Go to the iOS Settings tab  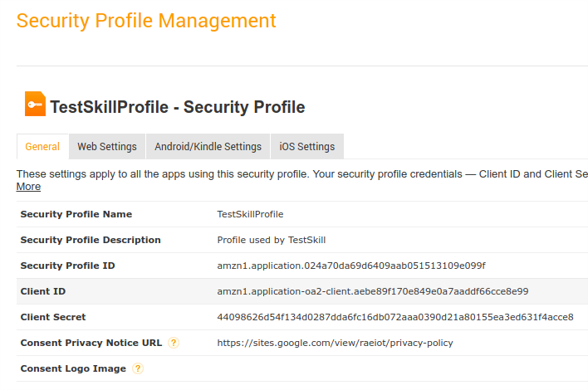point(306,147)
